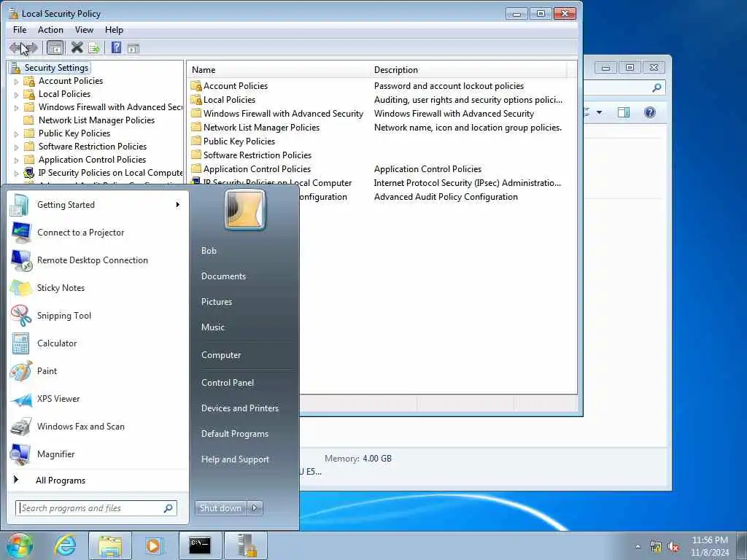Open Control Panel from Start menu
This screenshot has height=560, width=747.
pos(228,383)
